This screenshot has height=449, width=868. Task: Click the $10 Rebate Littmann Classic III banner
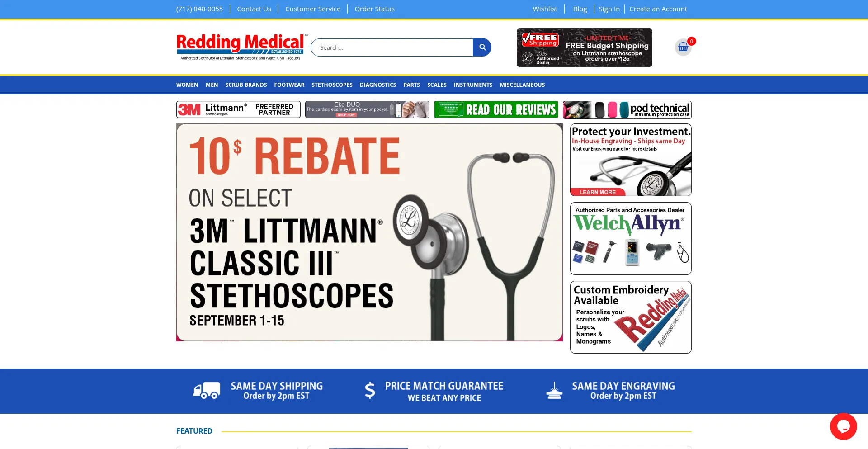369,232
